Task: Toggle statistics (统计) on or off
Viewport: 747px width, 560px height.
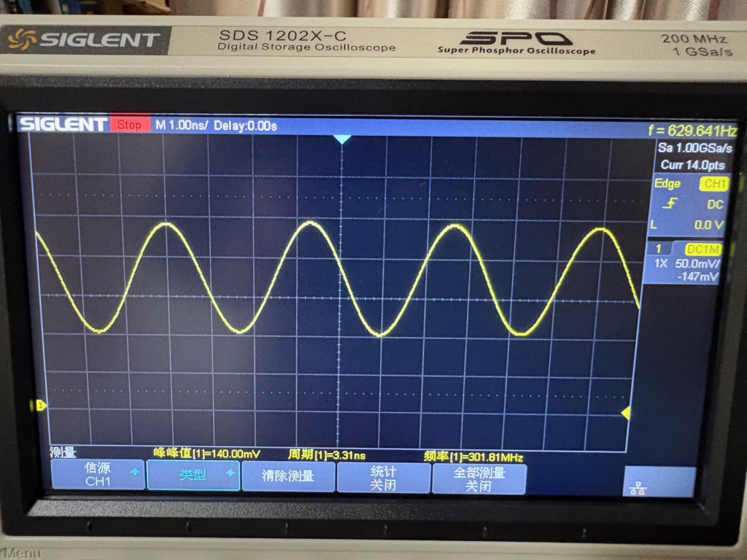Action: pos(383,478)
